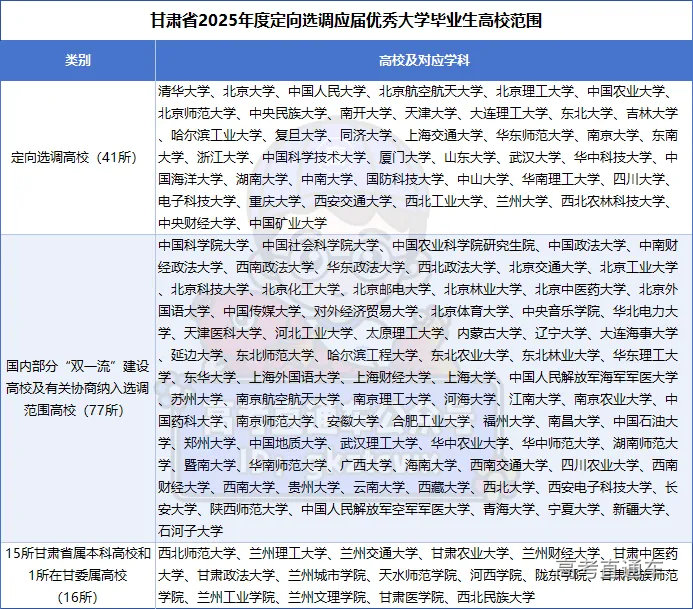Screen dimensions: 693x609
Task: Click 甘肃农业大学 in the last section
Action: [x=470, y=553]
